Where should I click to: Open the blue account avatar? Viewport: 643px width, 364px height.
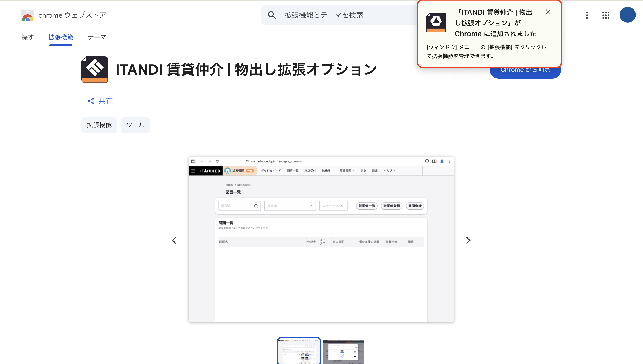(x=628, y=15)
